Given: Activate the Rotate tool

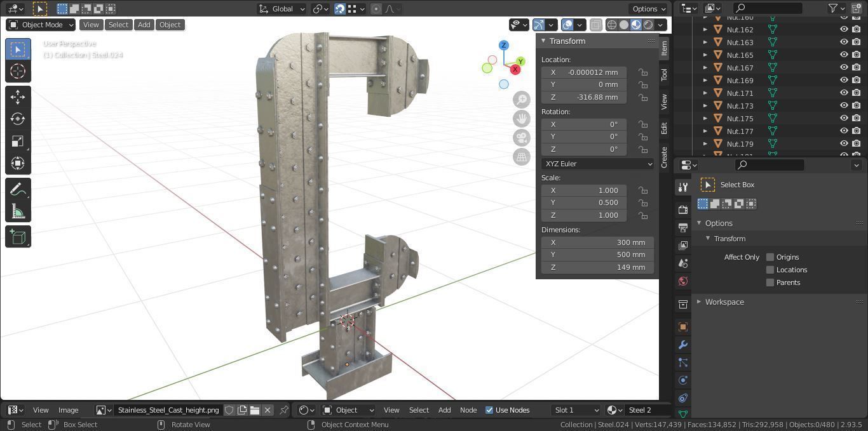Looking at the screenshot, I should pos(18,119).
